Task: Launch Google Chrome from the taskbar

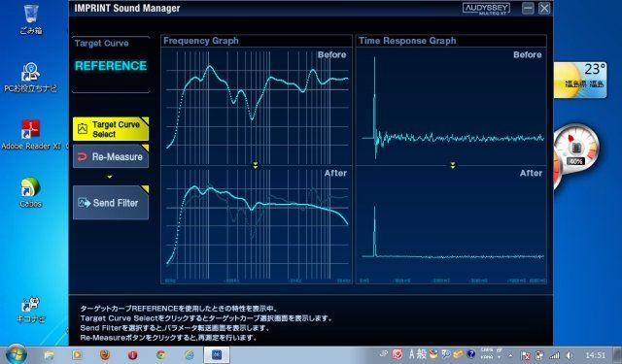Action: [161, 355]
